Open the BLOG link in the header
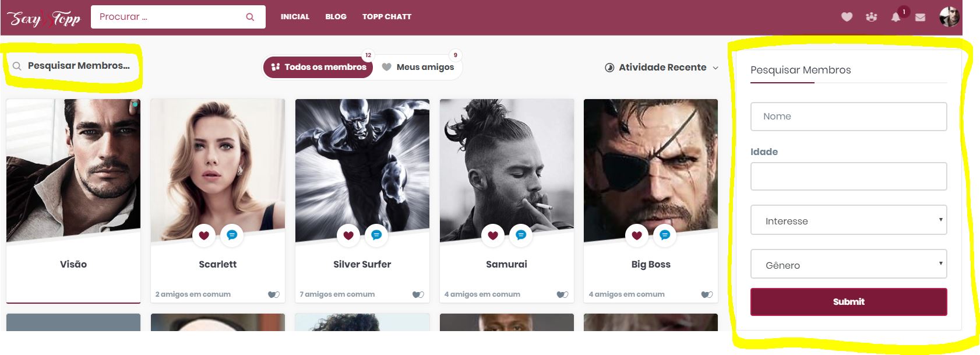Screen dimensions: 980x355 pos(336,17)
